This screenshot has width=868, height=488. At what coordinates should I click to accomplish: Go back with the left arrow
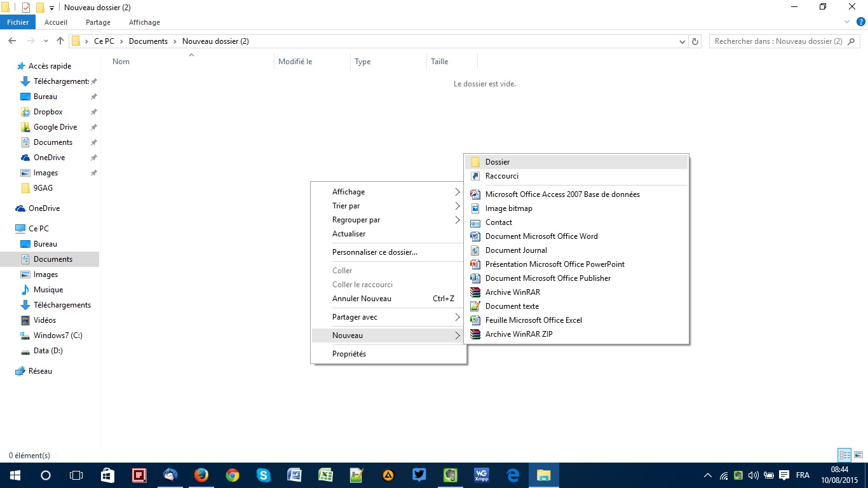coord(12,41)
